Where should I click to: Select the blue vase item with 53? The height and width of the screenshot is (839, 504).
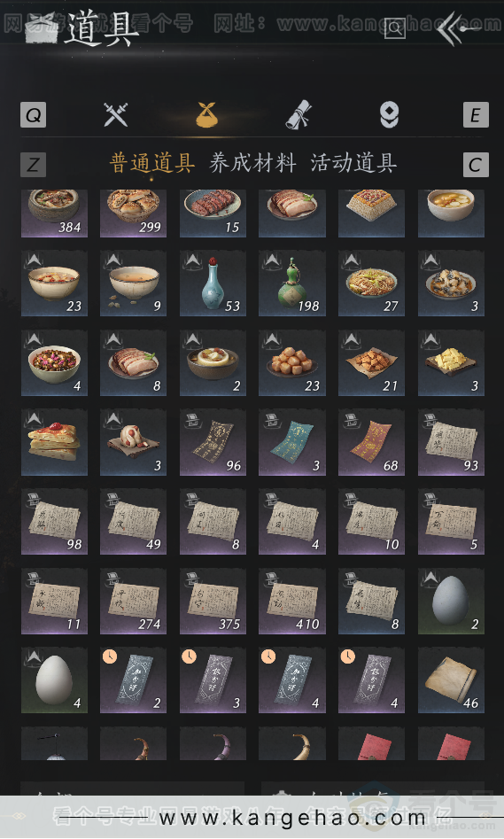coord(213,283)
